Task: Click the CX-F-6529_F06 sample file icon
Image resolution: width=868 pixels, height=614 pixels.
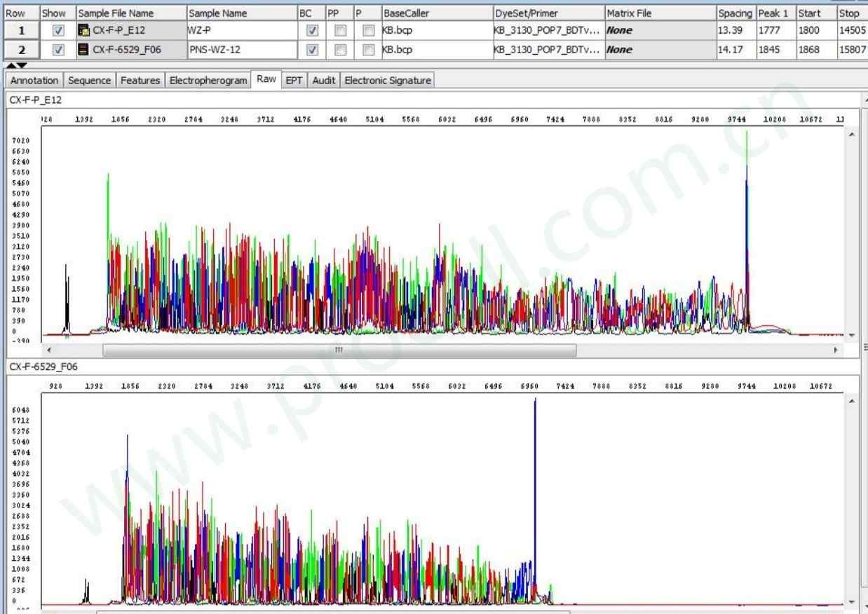Action: [x=84, y=50]
